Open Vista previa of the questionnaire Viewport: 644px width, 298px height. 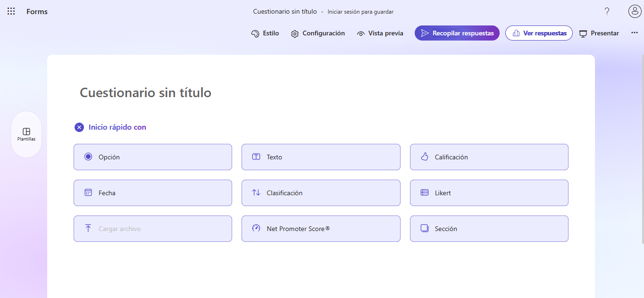tap(380, 33)
